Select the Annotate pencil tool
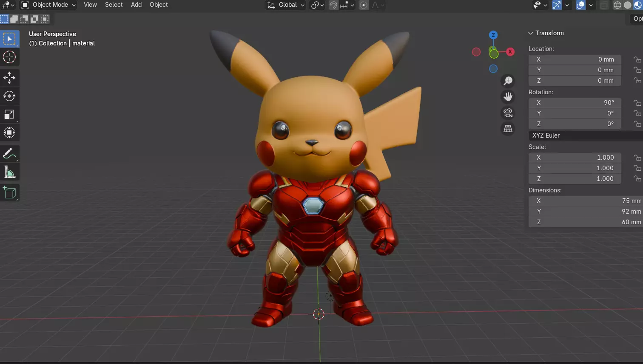The width and height of the screenshot is (643, 364). coord(9,153)
